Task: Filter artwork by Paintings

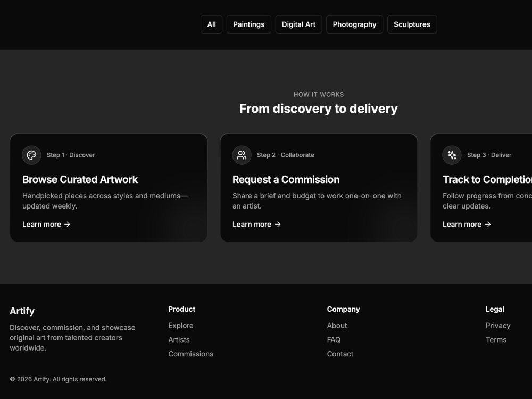Action: click(x=248, y=24)
